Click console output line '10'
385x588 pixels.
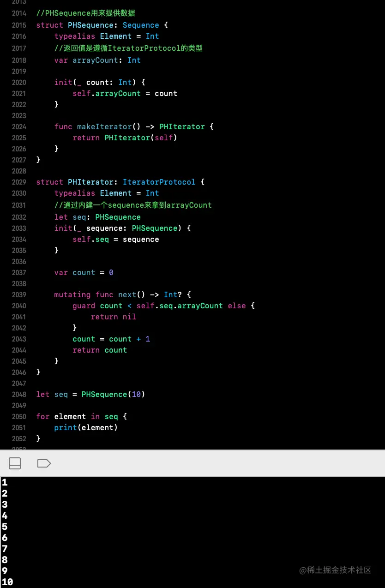[x=7, y=582]
